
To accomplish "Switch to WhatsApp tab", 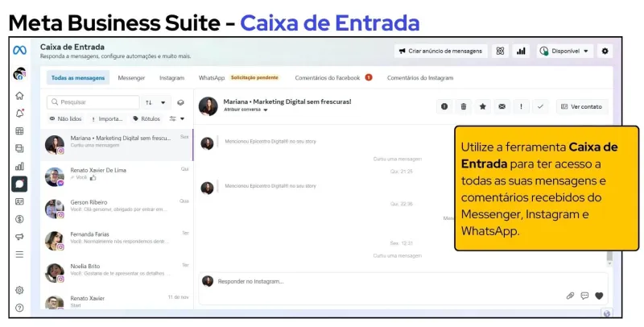I will tap(212, 77).
